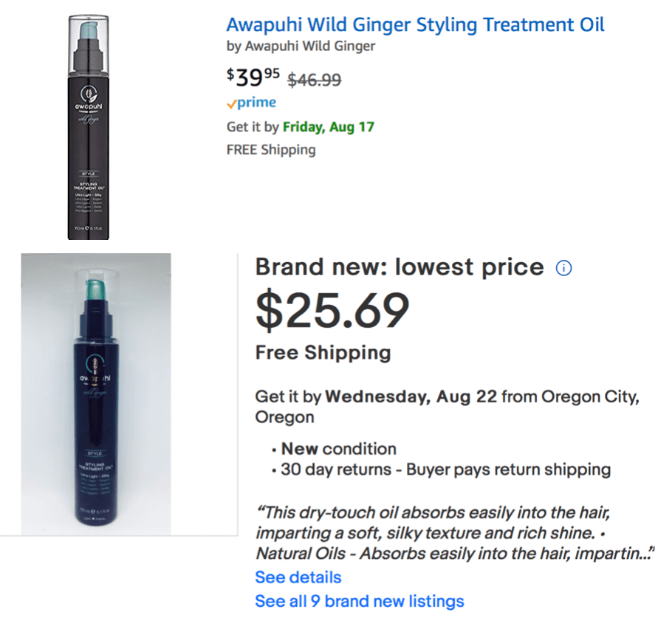Open 'See all 9 brand new listings'
This screenshot has height=629, width=672.
coord(360,601)
